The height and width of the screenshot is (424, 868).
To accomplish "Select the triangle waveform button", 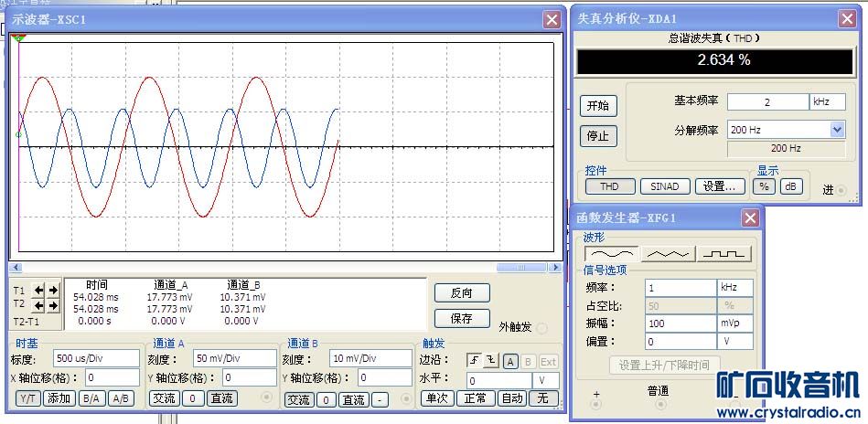I will (669, 253).
